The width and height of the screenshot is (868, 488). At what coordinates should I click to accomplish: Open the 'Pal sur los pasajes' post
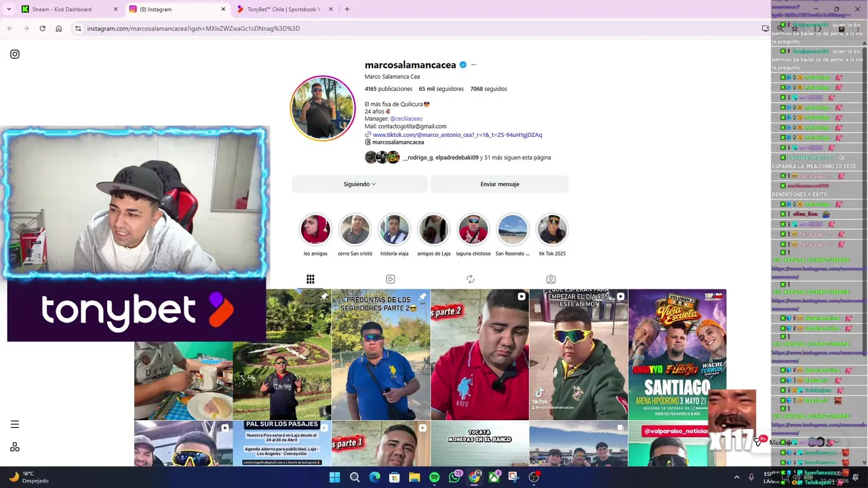tap(282, 443)
